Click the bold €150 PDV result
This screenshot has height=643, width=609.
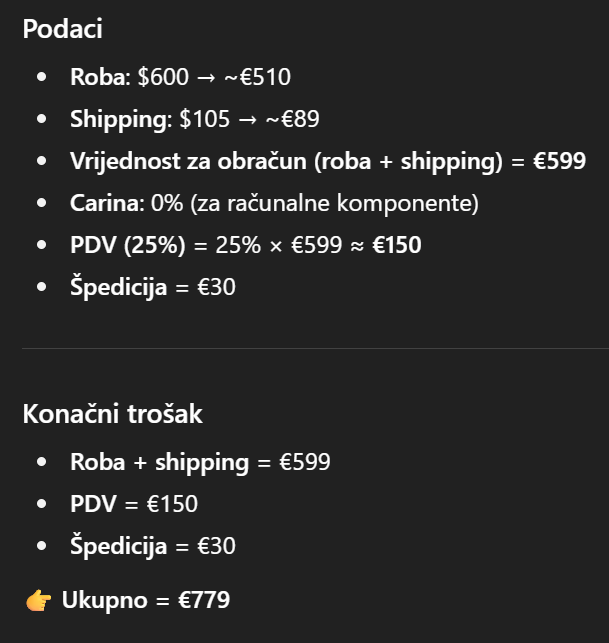coord(397,245)
